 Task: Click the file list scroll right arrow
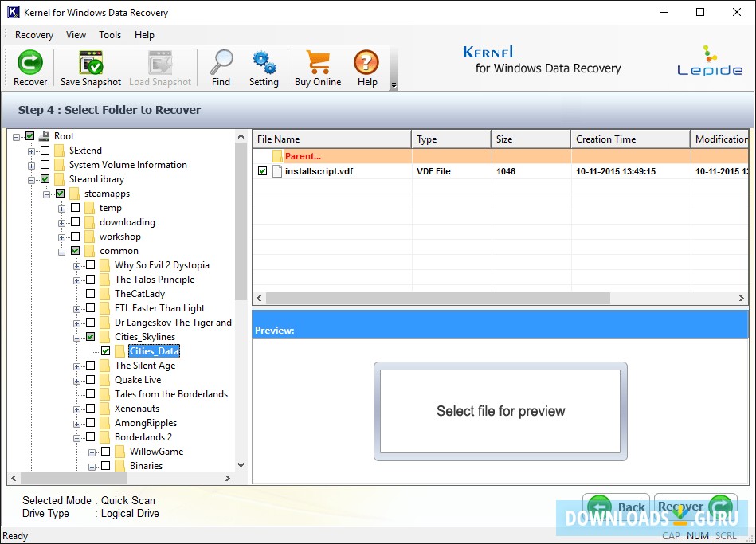pyautogui.click(x=742, y=298)
